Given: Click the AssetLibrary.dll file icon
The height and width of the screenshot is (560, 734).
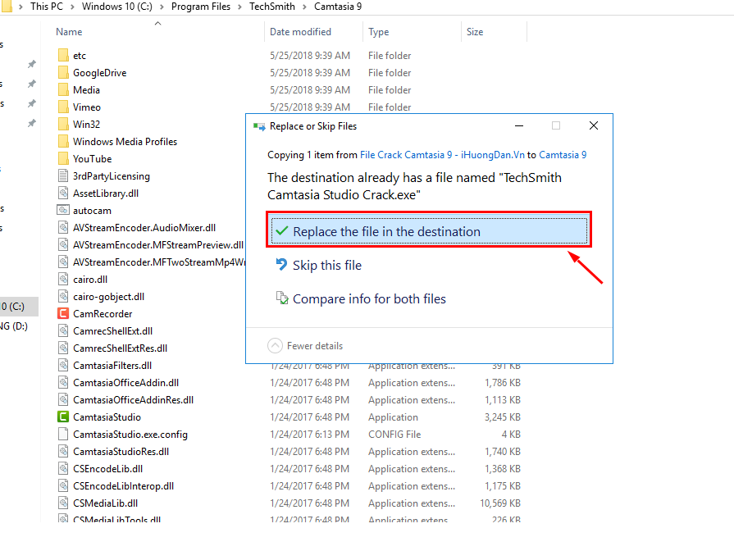Looking at the screenshot, I should (63, 193).
